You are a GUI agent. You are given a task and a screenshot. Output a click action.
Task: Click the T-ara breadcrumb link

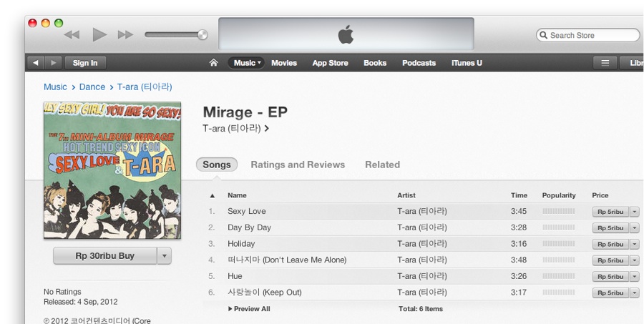click(145, 87)
